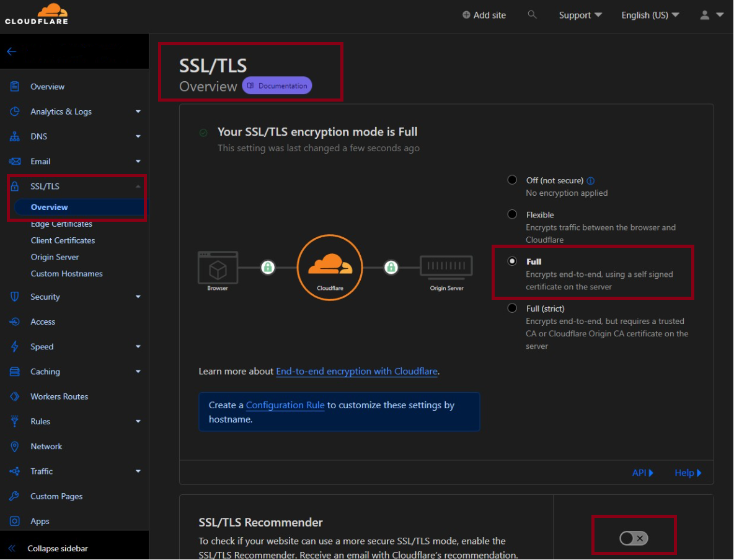Click the info icon beside Off (not secure)

pos(590,181)
